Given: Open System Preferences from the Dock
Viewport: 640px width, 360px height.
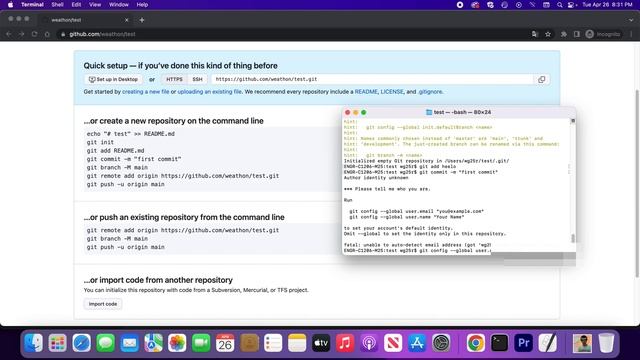Looking at the screenshot, I should [441, 343].
